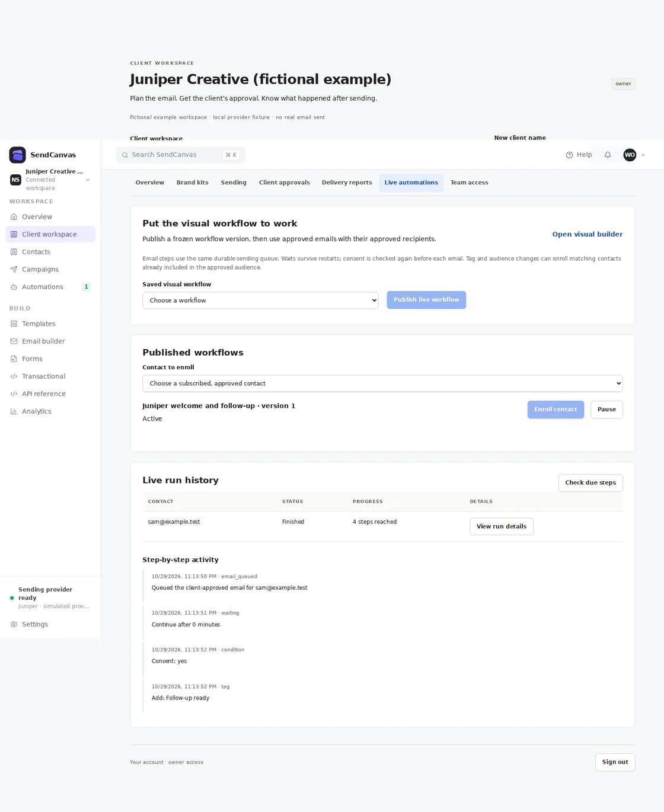Click the Finished status cell

point(293,522)
